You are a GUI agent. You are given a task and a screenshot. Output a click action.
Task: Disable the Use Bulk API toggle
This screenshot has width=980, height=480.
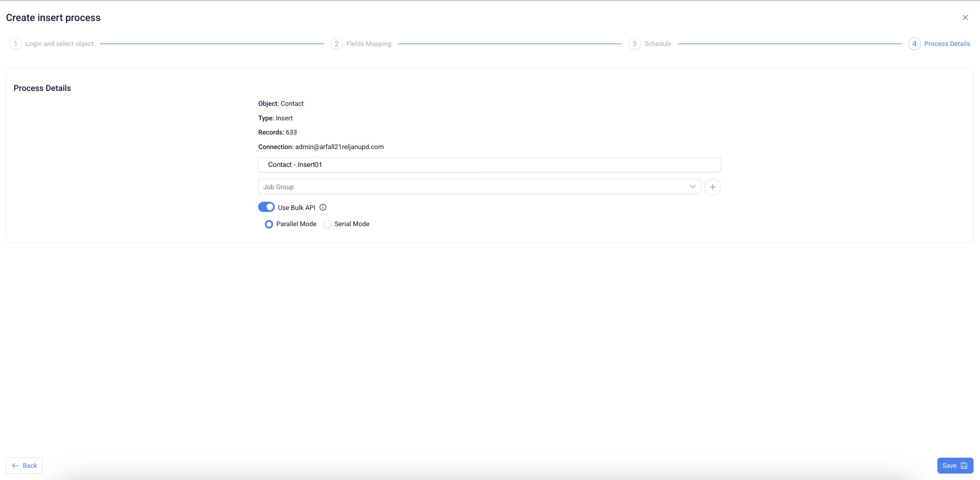tap(266, 207)
